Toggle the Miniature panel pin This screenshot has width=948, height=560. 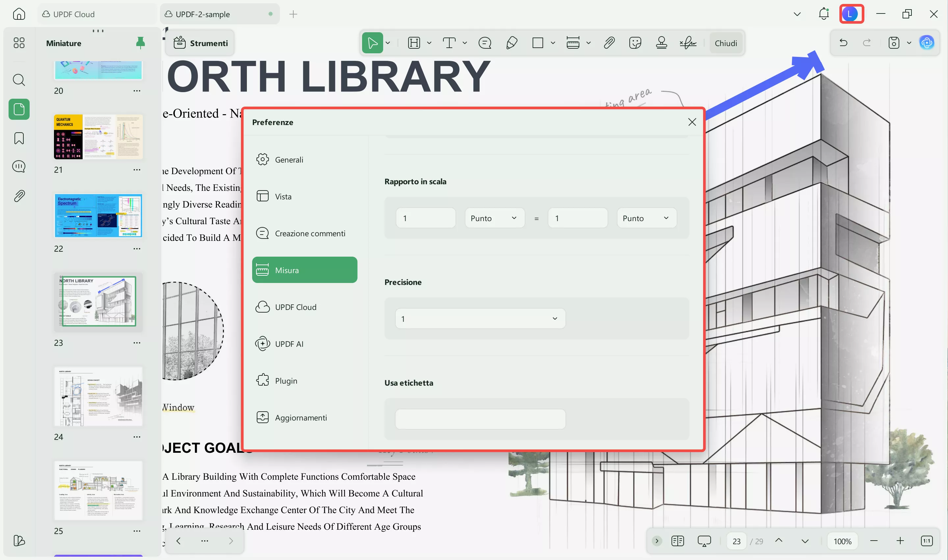[140, 43]
